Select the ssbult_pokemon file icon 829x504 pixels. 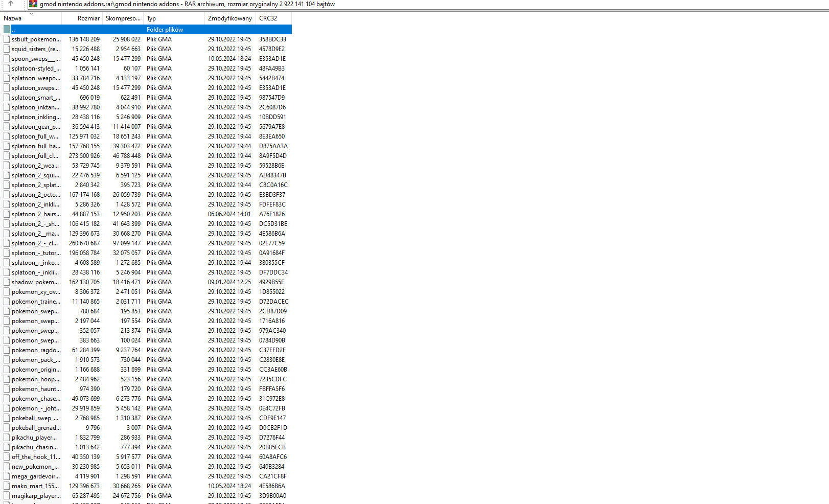pos(6,39)
